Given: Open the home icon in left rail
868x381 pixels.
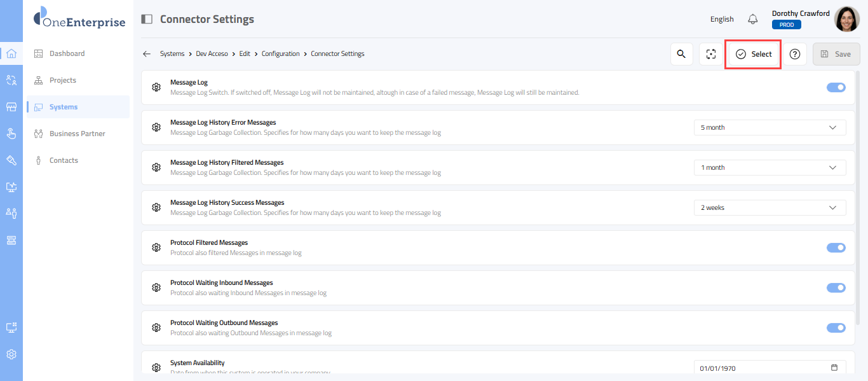Looking at the screenshot, I should click(x=11, y=53).
